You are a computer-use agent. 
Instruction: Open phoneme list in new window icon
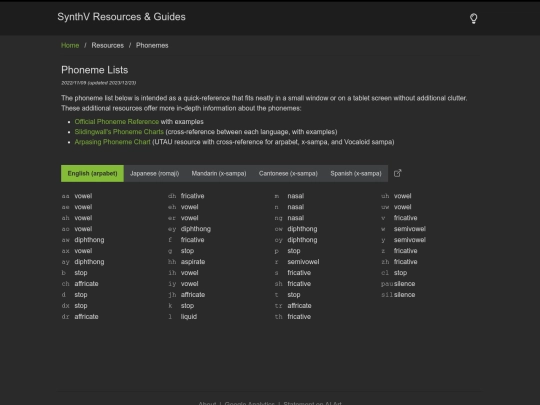(397, 173)
